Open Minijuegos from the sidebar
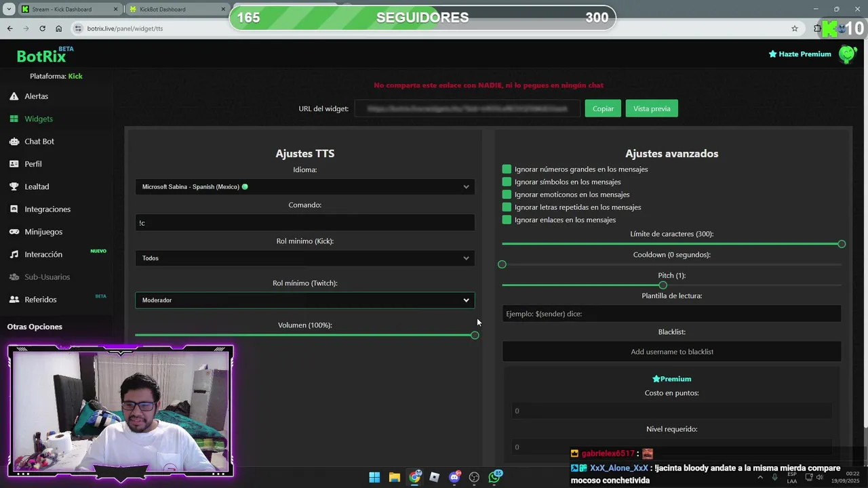 point(43,232)
